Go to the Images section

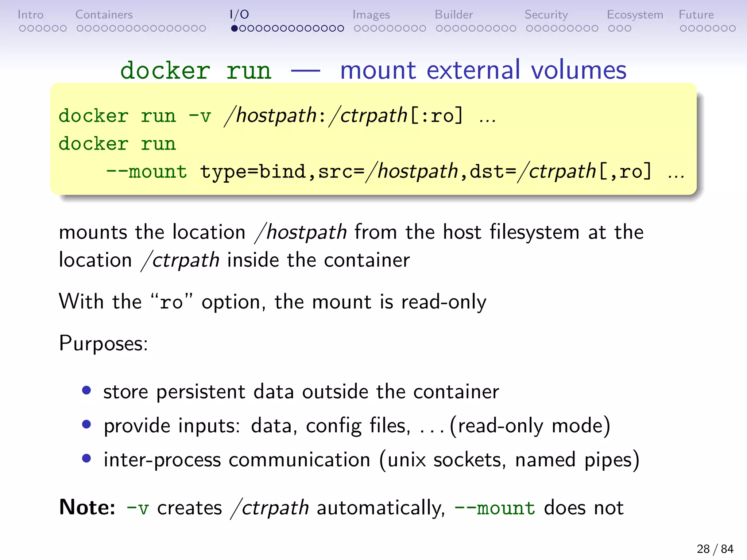coord(371,15)
